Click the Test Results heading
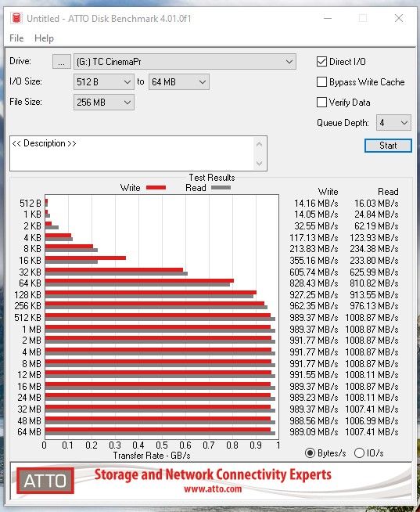 pos(212,177)
